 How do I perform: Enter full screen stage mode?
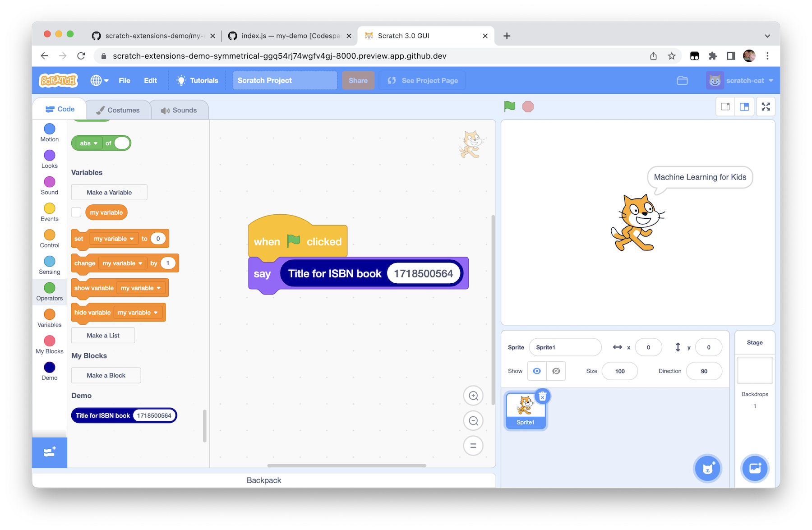pos(766,106)
